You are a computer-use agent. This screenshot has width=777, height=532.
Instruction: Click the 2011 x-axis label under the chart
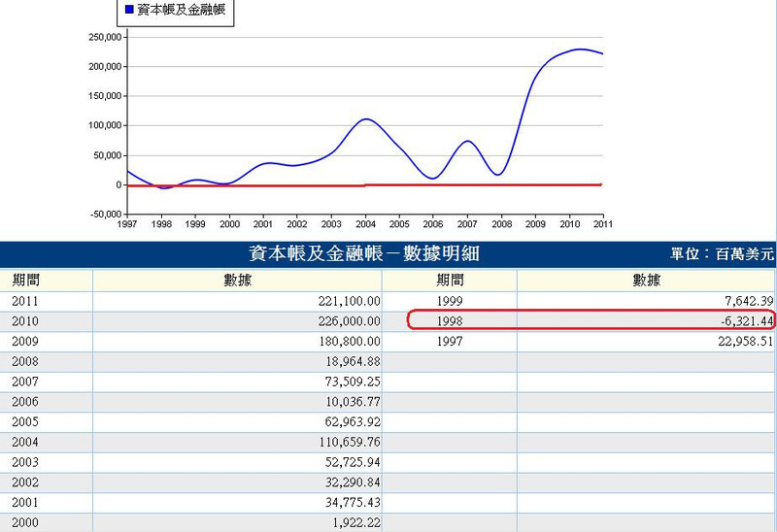(603, 224)
